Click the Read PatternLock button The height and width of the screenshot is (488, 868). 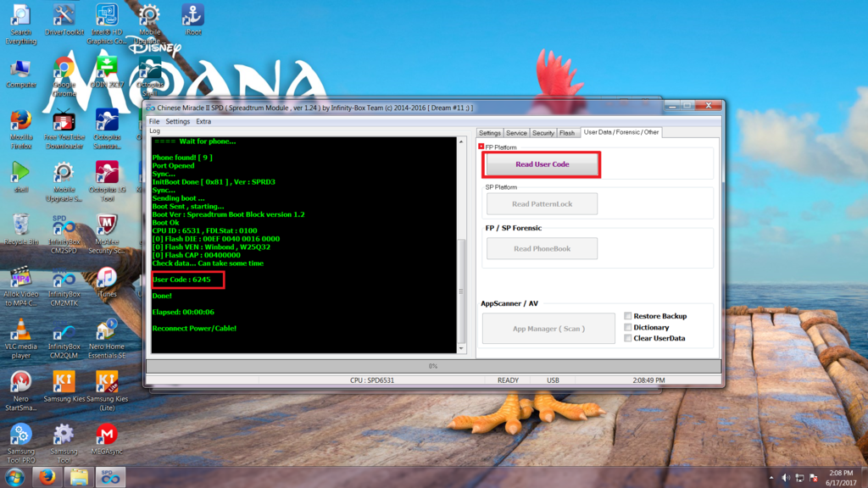[542, 204]
